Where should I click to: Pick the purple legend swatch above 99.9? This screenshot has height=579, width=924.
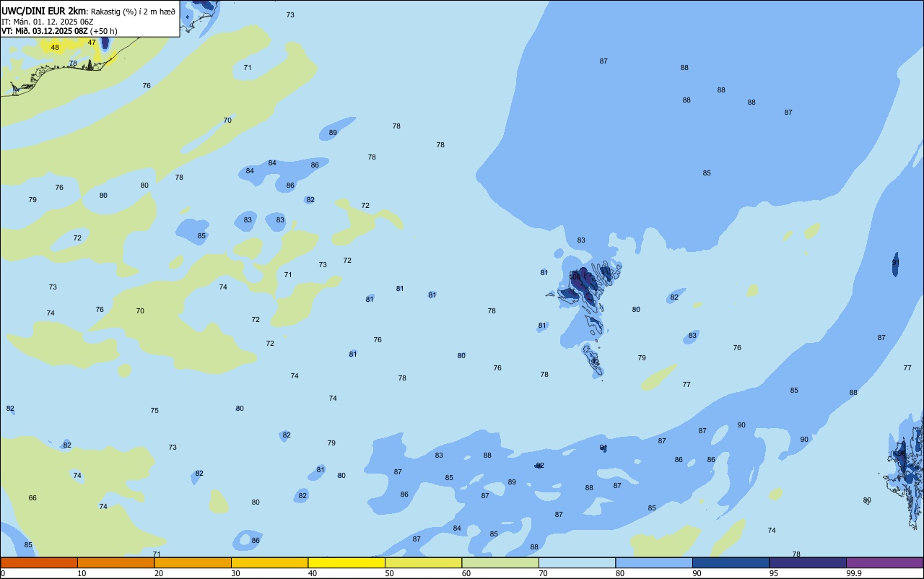884,562
